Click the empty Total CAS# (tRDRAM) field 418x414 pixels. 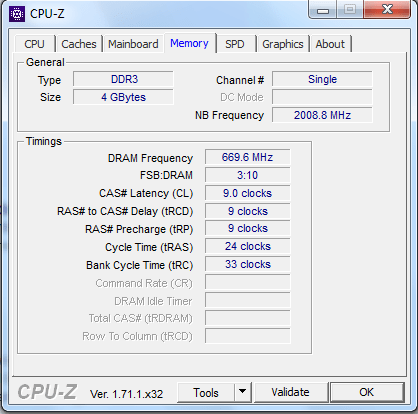[247, 318]
